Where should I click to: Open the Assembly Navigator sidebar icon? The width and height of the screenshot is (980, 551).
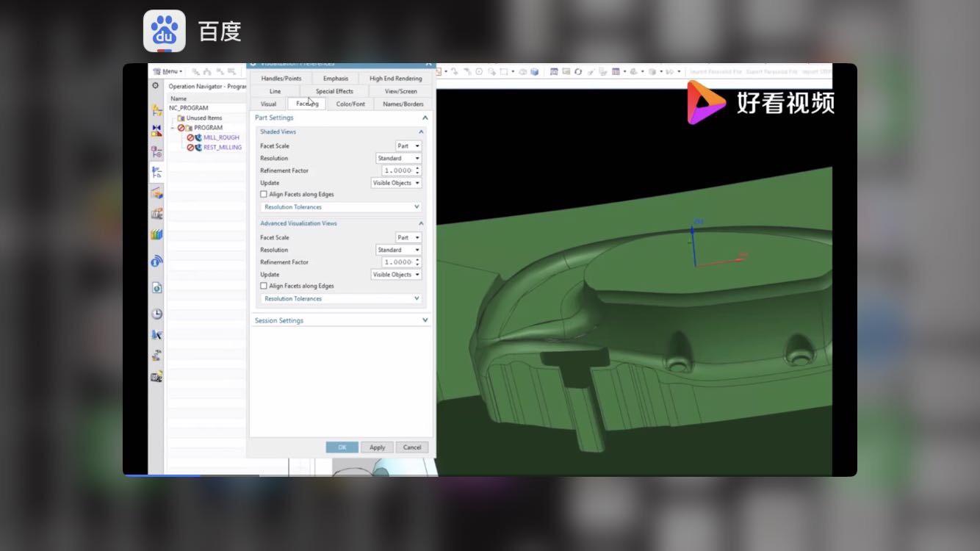click(156, 110)
